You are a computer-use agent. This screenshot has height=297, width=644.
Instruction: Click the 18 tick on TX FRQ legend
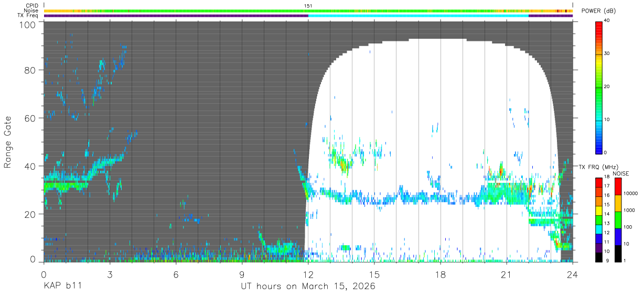pos(606,177)
